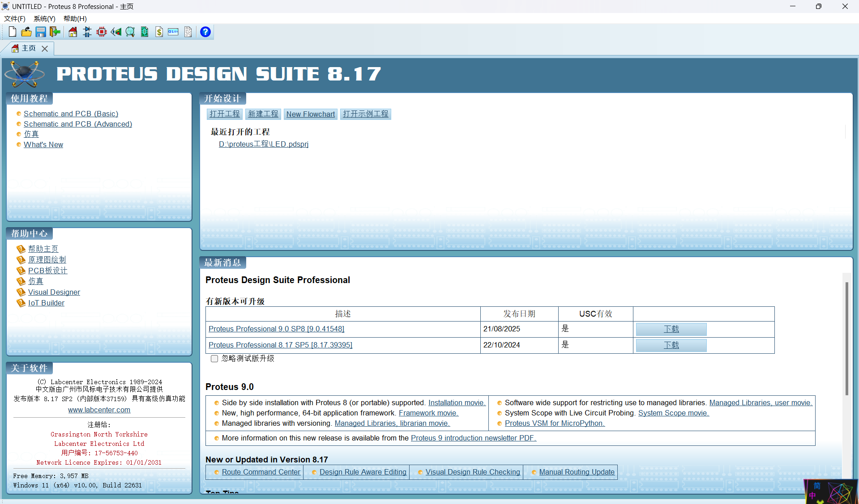The height and width of the screenshot is (504, 859).
Task: Open the 帮助(H) menu
Action: (75, 18)
